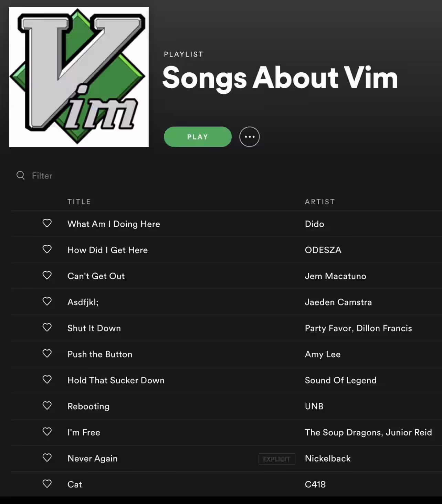Open artist Dido's page
The width and height of the screenshot is (442, 504).
tap(315, 224)
